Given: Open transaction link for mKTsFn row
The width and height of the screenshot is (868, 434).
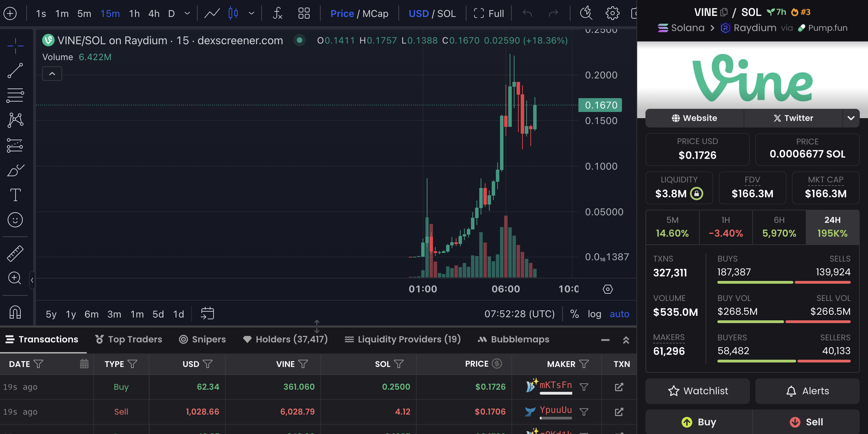Looking at the screenshot, I should pyautogui.click(x=619, y=387).
